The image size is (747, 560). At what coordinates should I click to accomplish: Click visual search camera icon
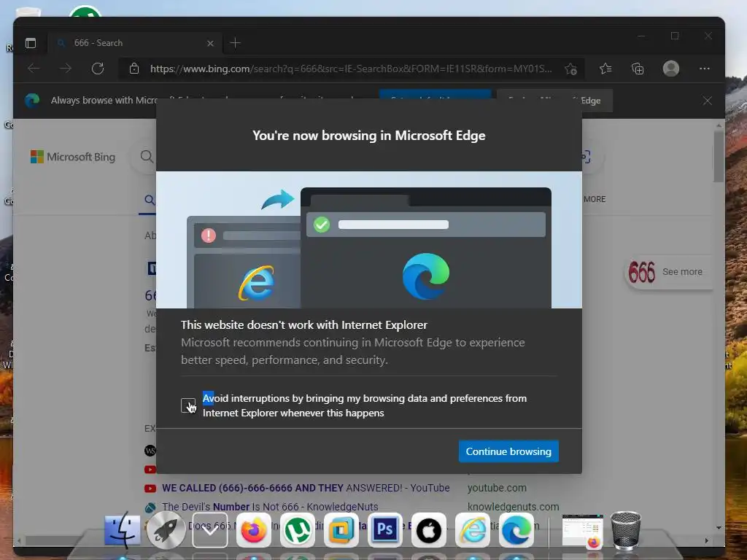(x=586, y=157)
